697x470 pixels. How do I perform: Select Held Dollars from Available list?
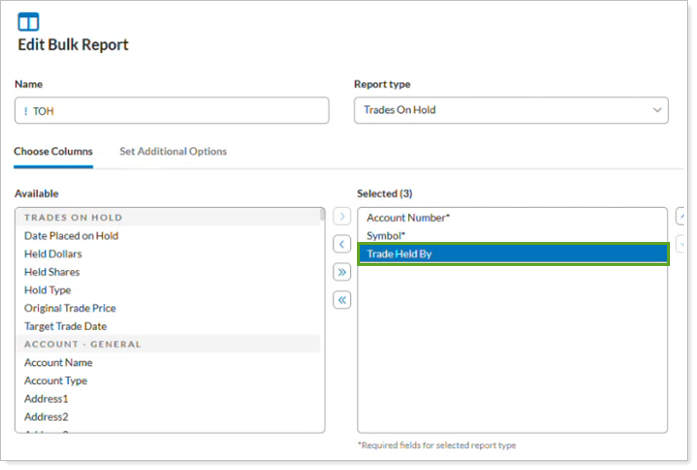[53, 254]
